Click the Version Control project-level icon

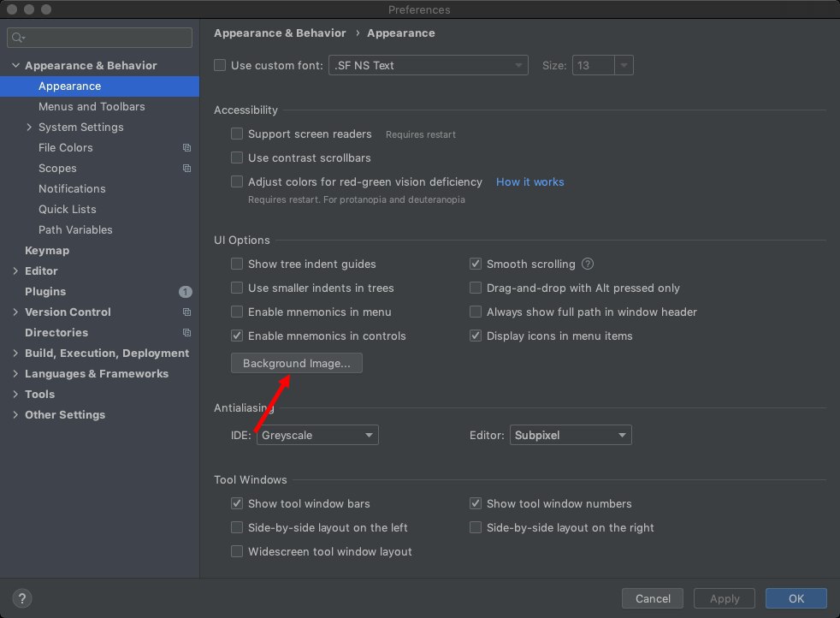tap(186, 312)
